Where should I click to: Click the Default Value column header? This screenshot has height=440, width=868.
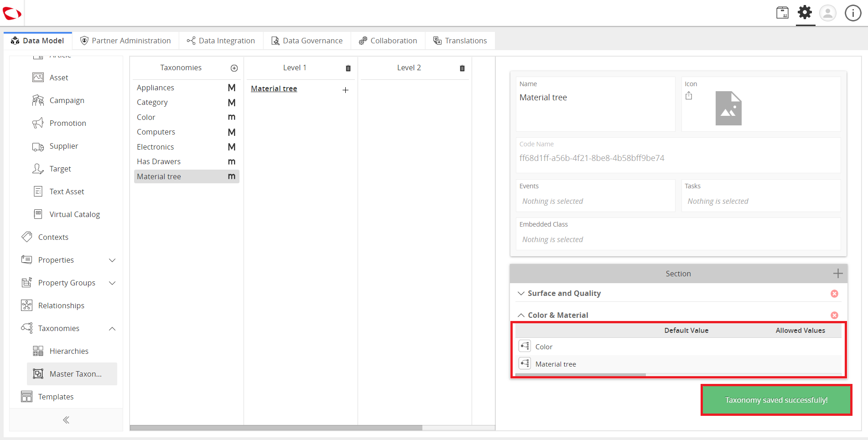point(686,331)
